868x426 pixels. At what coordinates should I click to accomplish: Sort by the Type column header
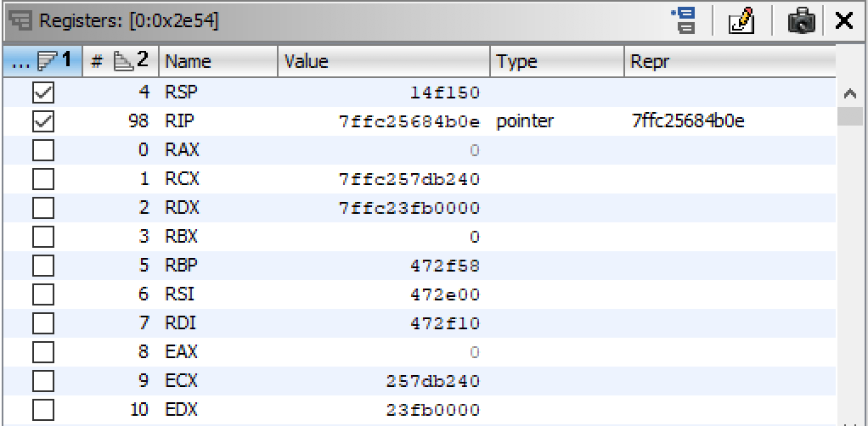click(x=557, y=61)
